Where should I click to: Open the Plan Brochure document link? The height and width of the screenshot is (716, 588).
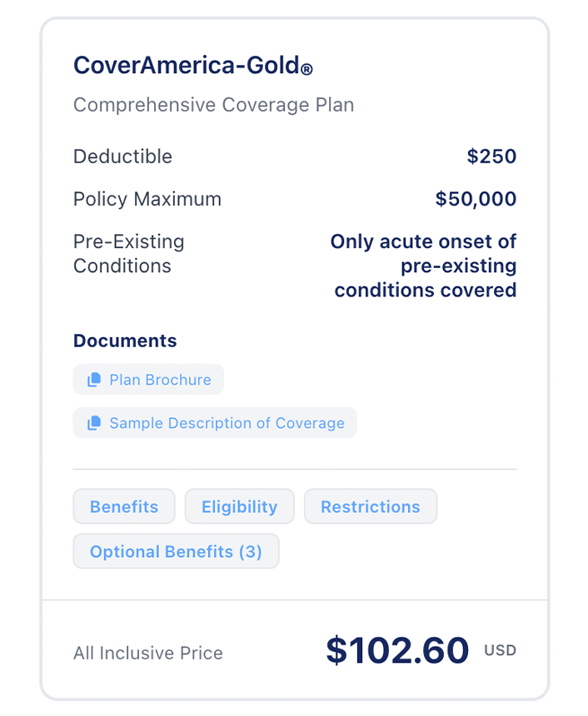pyautogui.click(x=160, y=380)
